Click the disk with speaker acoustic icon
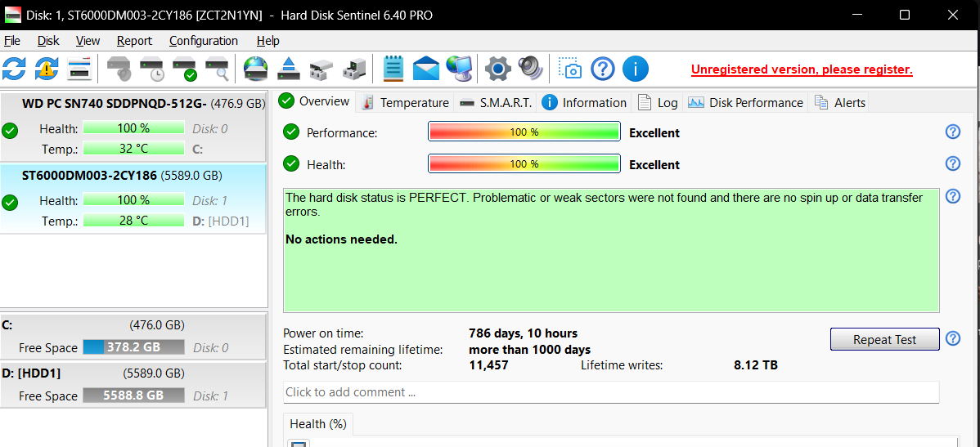 [x=119, y=68]
